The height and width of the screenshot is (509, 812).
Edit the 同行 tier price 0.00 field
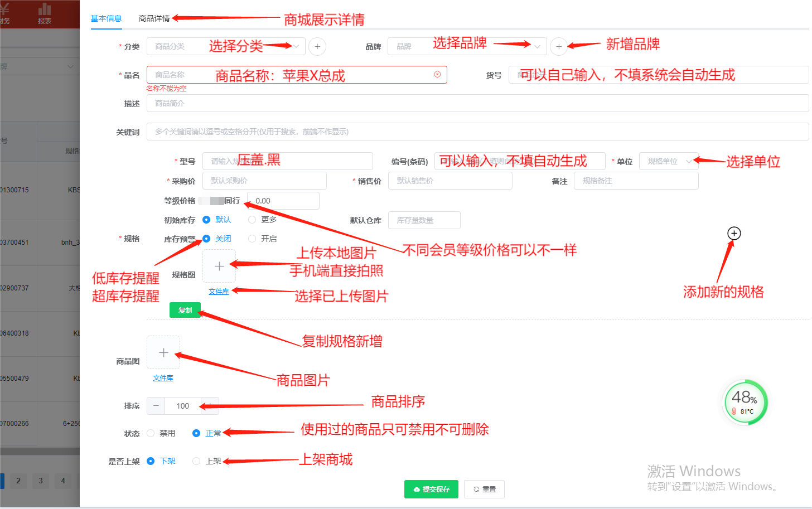click(283, 201)
